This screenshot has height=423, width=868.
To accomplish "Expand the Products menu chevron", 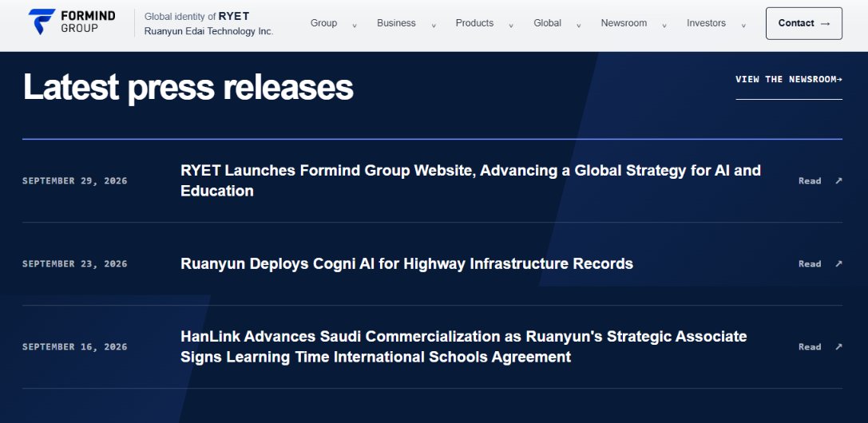I will 511,26.
